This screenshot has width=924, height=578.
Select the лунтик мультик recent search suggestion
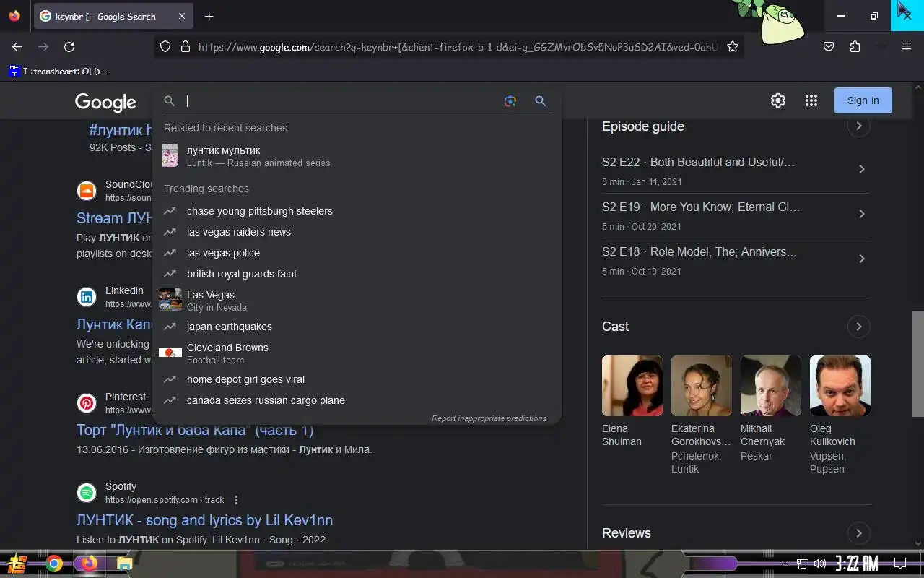point(357,155)
